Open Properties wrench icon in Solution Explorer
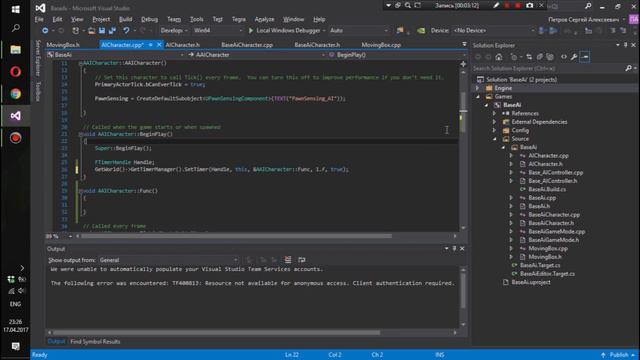 [574, 57]
